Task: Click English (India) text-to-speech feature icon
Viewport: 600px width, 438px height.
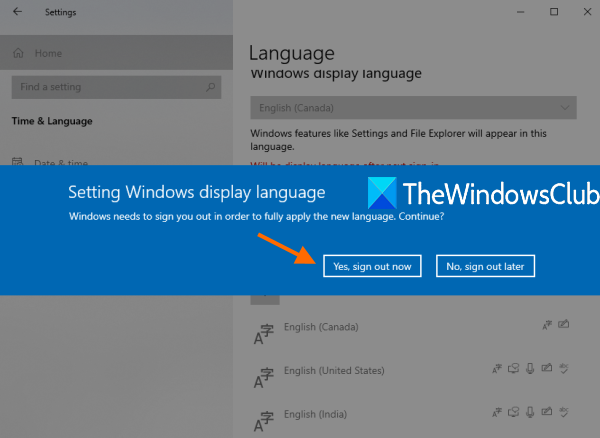Action: point(513,412)
